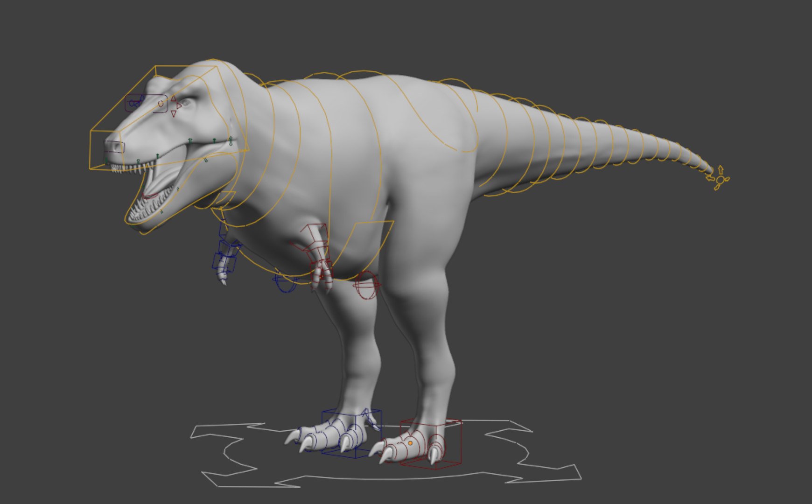Select the red wireframe box foot control
Image resolution: width=812 pixels, height=504 pixels.
point(431,444)
